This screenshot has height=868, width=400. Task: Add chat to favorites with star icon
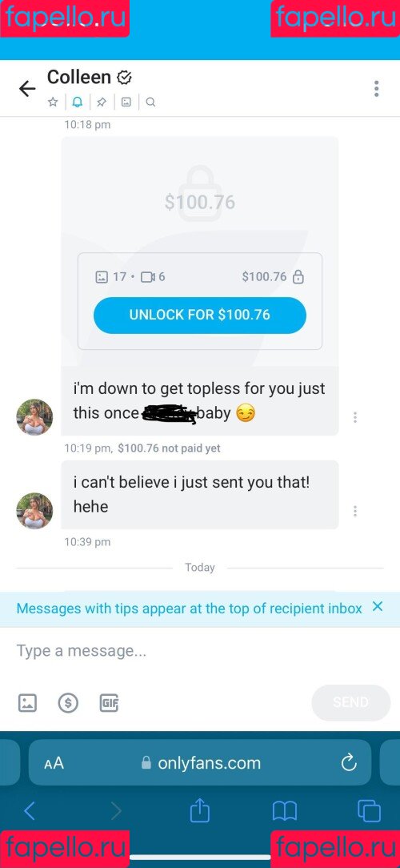click(x=53, y=102)
